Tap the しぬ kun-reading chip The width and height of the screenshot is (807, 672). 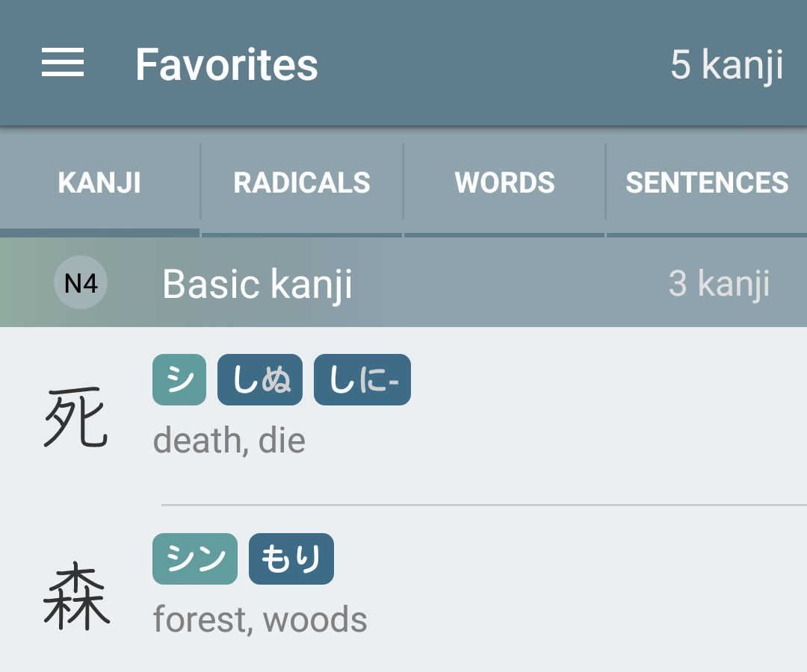point(260,379)
